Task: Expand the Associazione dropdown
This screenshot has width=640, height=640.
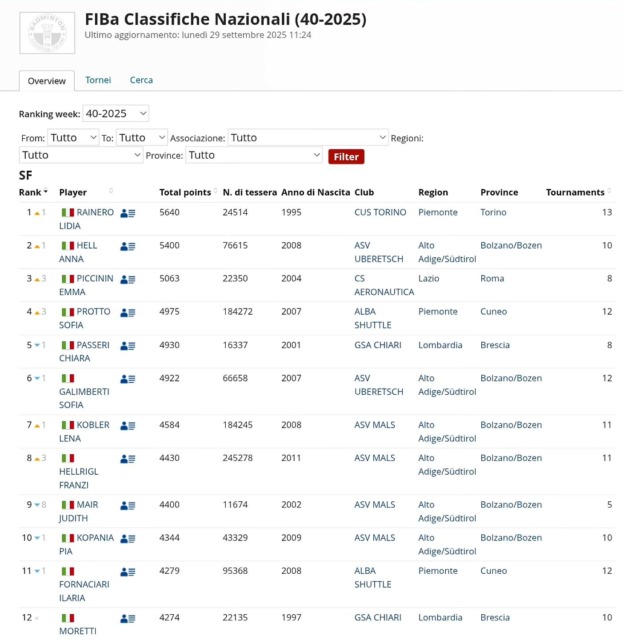Action: pos(308,138)
